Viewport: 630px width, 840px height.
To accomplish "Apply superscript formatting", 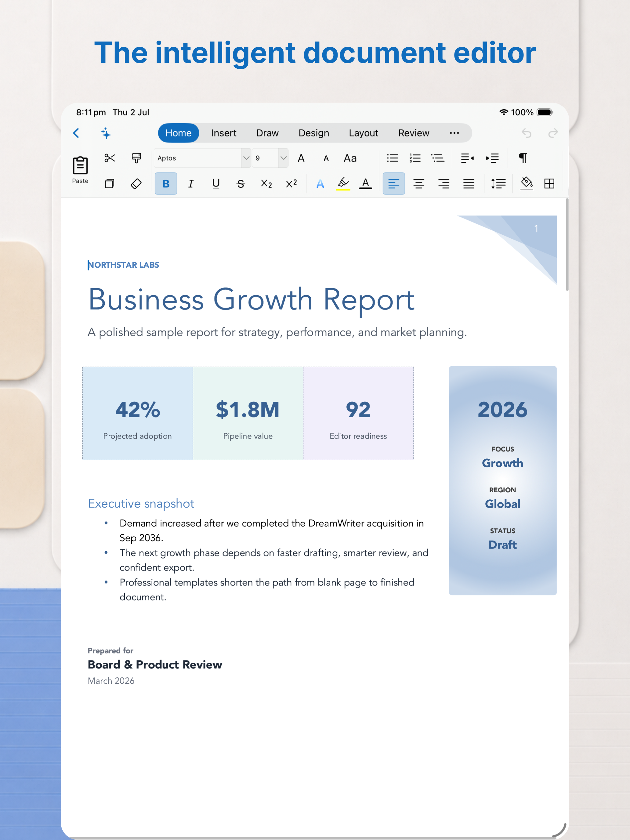I will [291, 184].
